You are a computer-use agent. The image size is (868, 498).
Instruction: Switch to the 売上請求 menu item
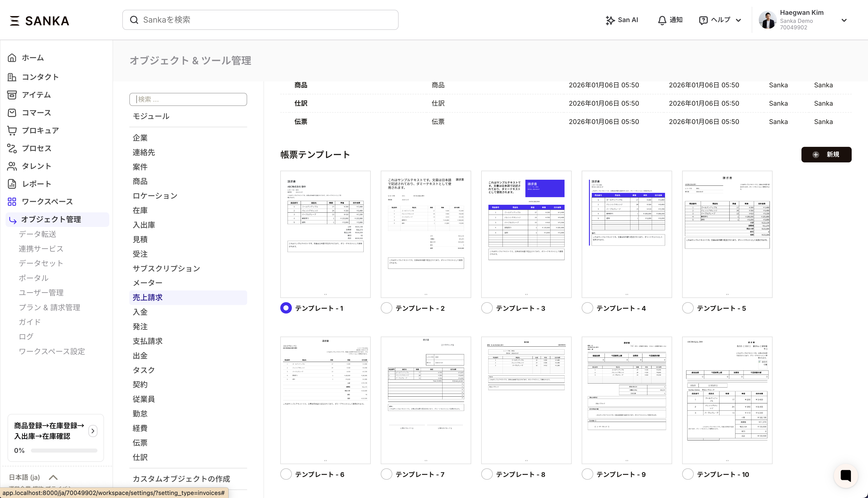147,297
